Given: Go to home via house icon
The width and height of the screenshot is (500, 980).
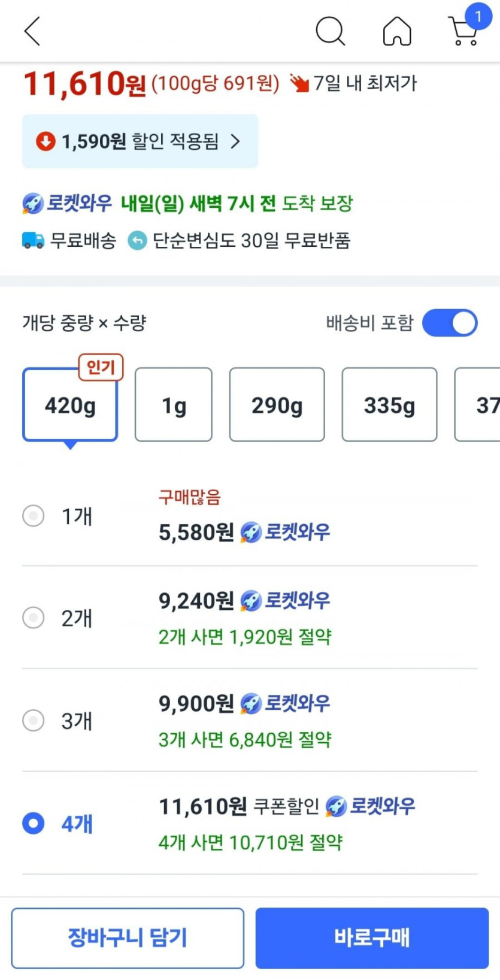Looking at the screenshot, I should [x=397, y=31].
